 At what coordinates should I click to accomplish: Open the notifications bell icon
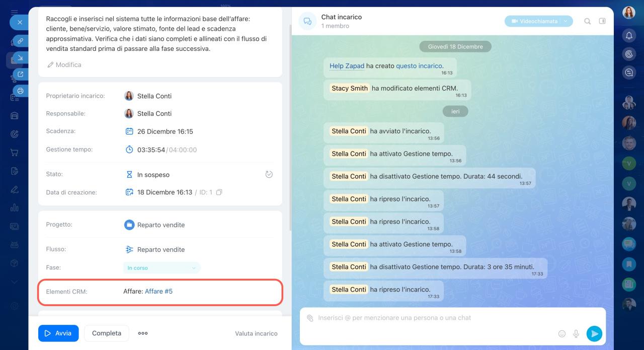pyautogui.click(x=628, y=35)
